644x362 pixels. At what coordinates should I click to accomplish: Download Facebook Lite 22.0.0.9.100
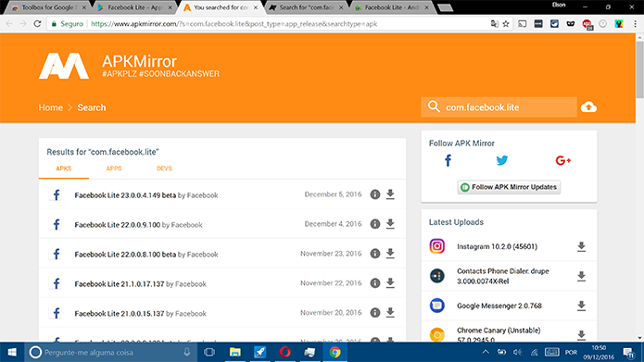390,224
